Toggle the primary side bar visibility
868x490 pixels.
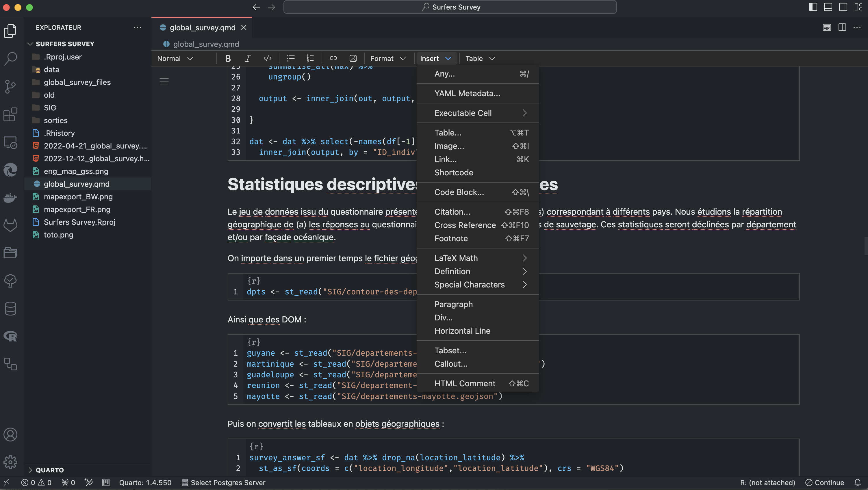(813, 7)
